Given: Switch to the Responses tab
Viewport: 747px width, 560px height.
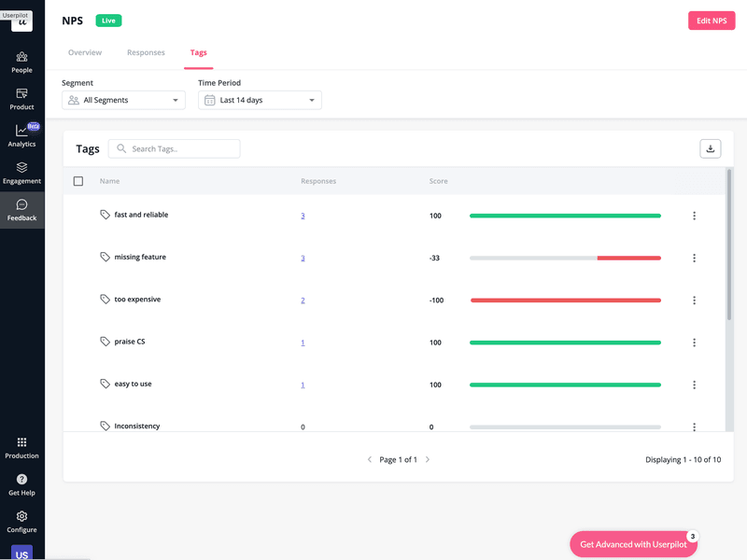Looking at the screenshot, I should pyautogui.click(x=146, y=52).
